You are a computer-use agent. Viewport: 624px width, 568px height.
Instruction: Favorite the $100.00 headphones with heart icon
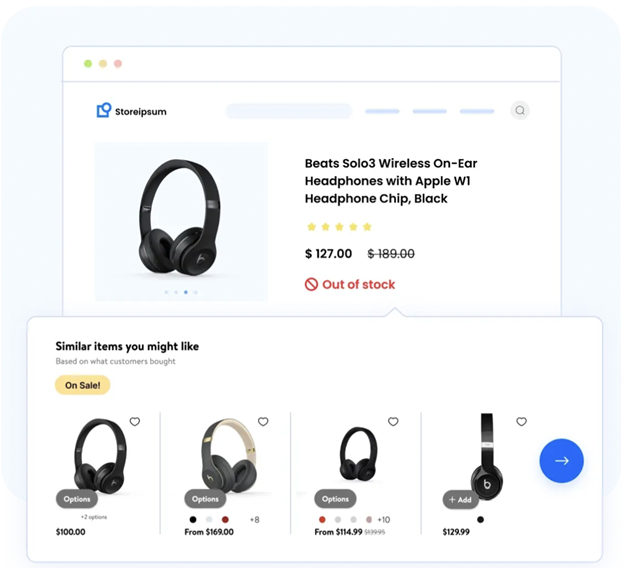click(x=135, y=422)
